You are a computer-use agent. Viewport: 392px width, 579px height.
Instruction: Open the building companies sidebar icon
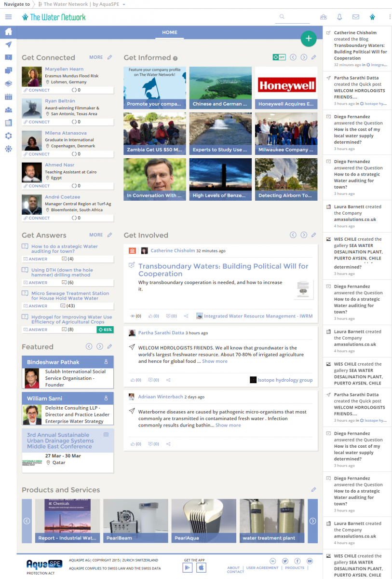pyautogui.click(x=8, y=123)
